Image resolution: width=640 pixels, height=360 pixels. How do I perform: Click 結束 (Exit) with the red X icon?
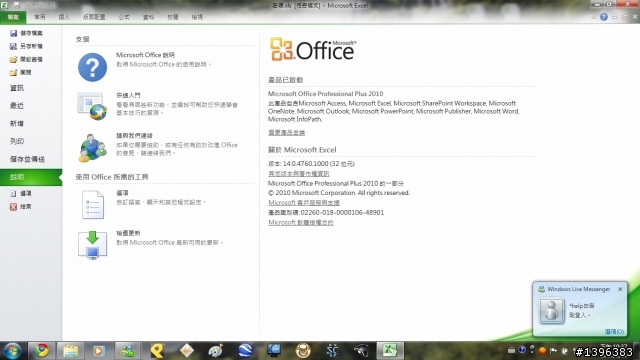tap(20, 207)
